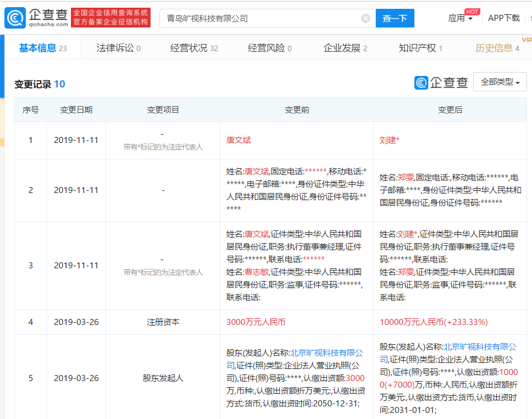The height and width of the screenshot is (419, 532).
Task: Switch to the 知识产权 tab
Action: pyautogui.click(x=421, y=48)
